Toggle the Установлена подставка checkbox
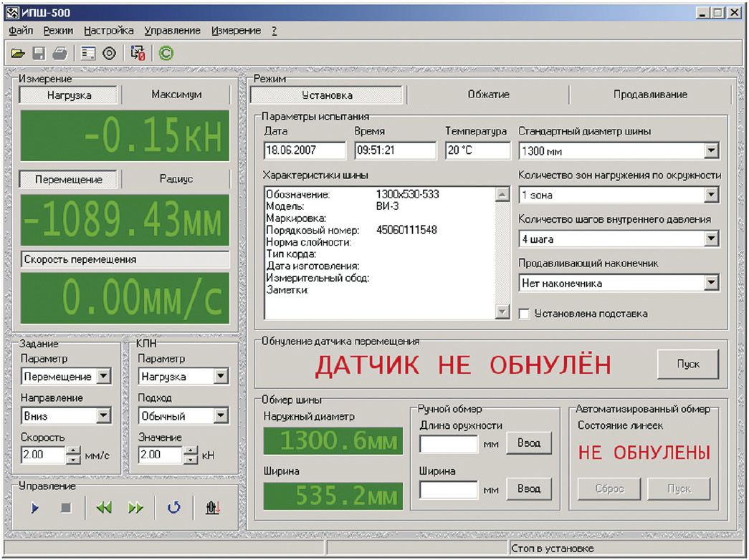The image size is (749, 560). pos(524,314)
